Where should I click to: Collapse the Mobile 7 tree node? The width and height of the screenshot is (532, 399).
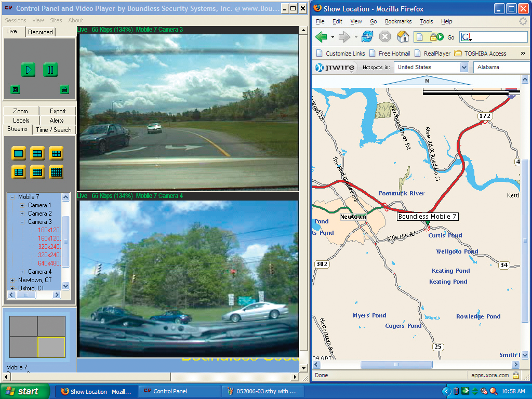(x=12, y=196)
